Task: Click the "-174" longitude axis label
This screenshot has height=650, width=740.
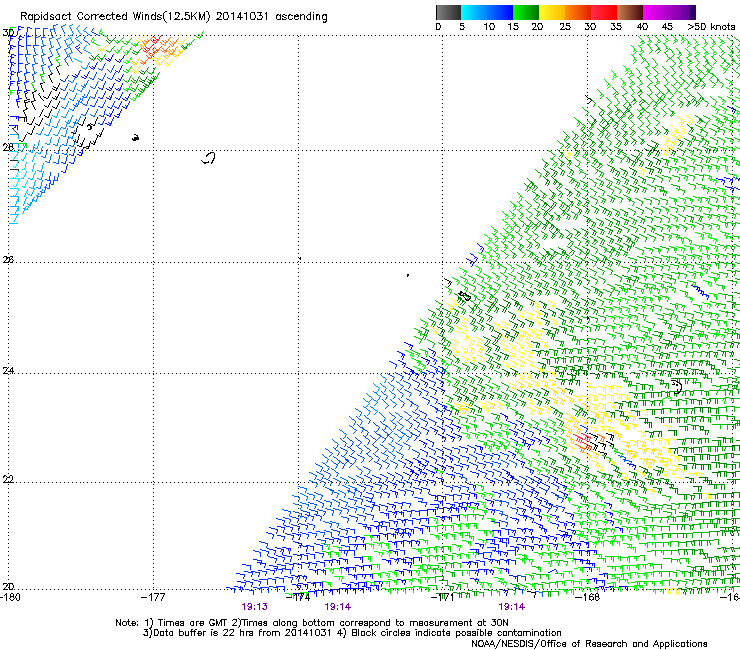Action: (x=298, y=597)
